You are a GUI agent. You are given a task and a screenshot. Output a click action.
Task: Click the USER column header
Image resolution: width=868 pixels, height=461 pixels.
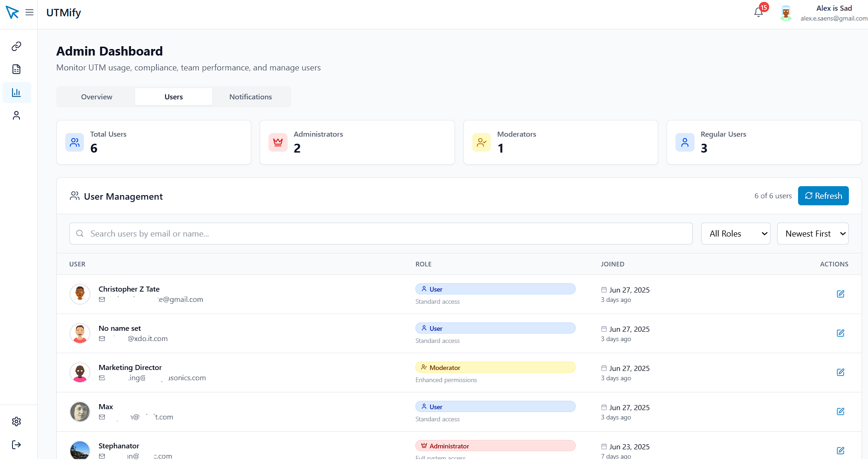point(77,264)
